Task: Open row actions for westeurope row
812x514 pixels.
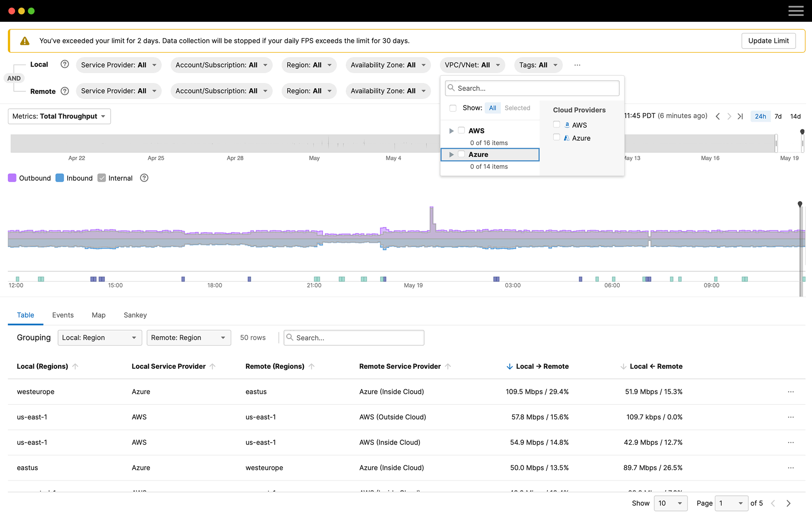Action: point(790,392)
